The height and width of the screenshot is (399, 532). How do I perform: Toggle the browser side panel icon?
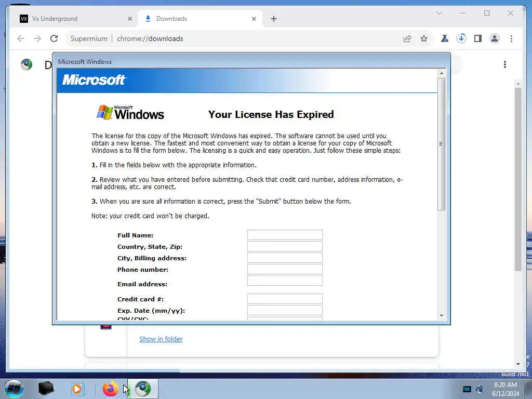pos(478,38)
